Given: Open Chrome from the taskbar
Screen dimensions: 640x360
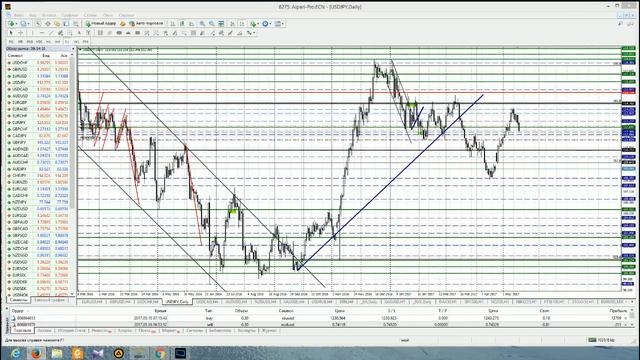Looking at the screenshot, I should (x=160, y=353).
